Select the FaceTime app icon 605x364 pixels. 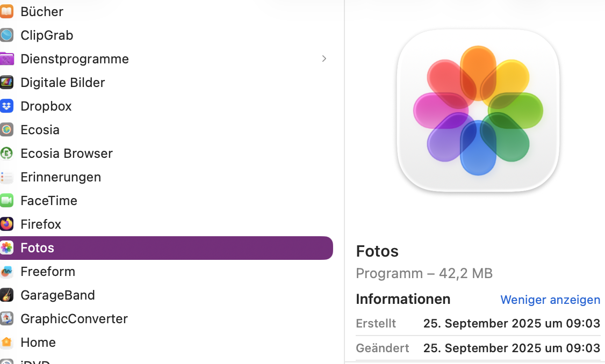(6, 200)
